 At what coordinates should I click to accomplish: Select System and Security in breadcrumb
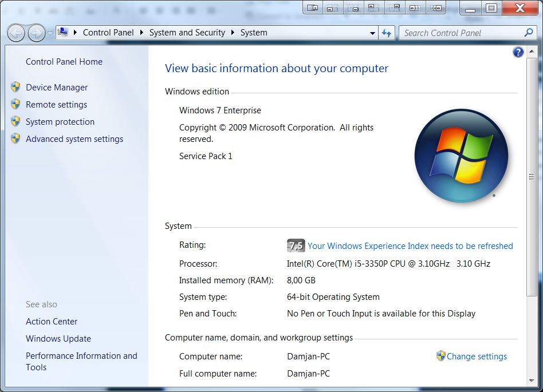tap(187, 33)
